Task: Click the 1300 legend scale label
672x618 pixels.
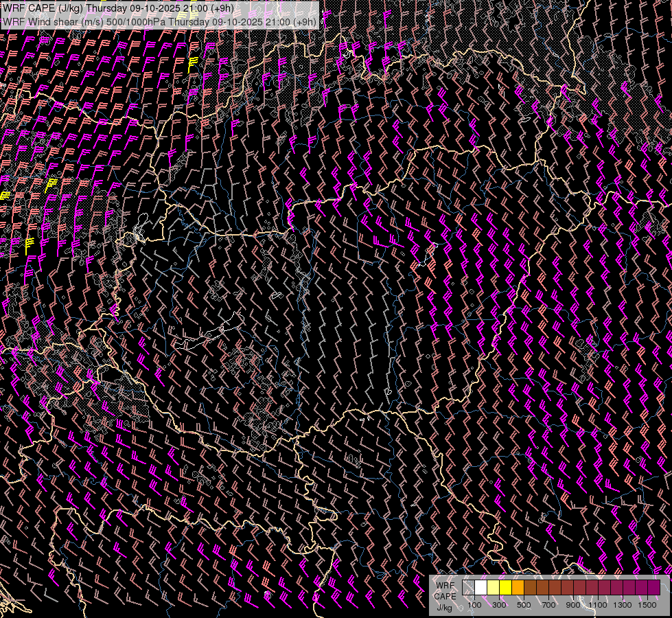Action: pos(623,605)
